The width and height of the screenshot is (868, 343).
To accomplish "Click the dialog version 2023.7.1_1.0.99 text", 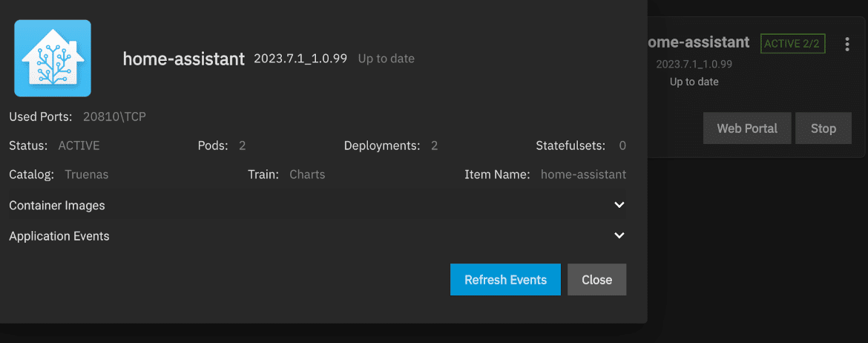I will [x=300, y=58].
